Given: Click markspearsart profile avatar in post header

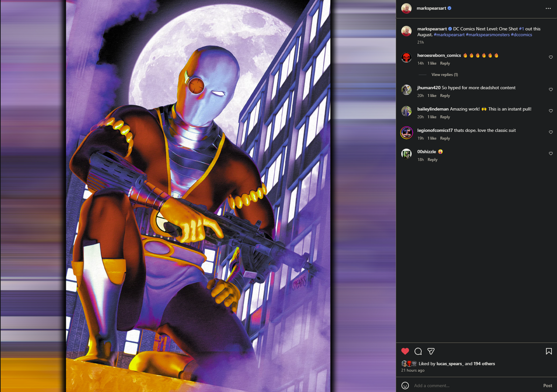Looking at the screenshot, I should click(407, 8).
